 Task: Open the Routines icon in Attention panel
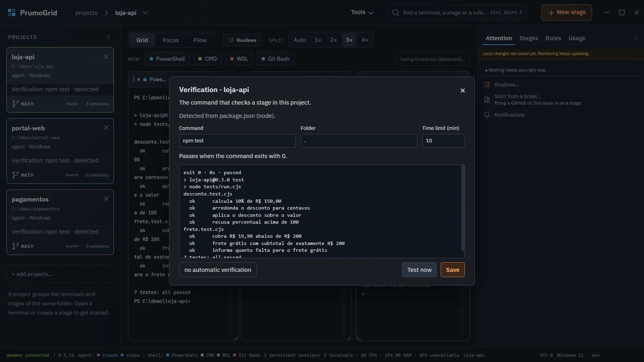(487, 85)
